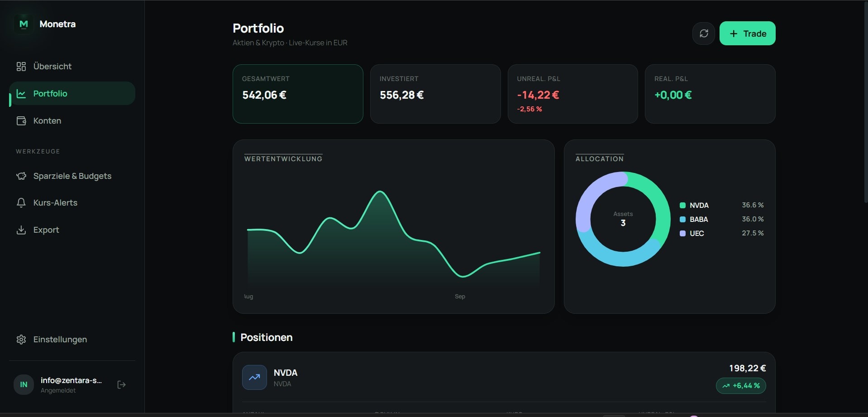Click the Positionen section heading
The image size is (868, 417).
(x=267, y=337)
